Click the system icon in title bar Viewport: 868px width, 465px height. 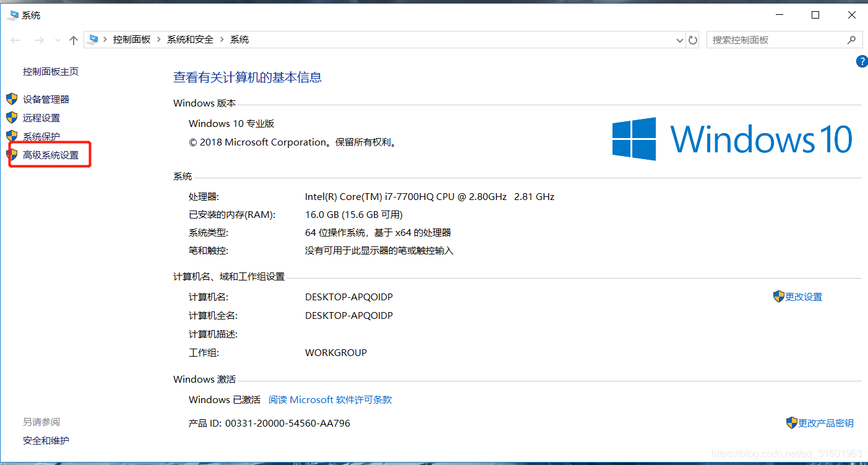coord(12,15)
